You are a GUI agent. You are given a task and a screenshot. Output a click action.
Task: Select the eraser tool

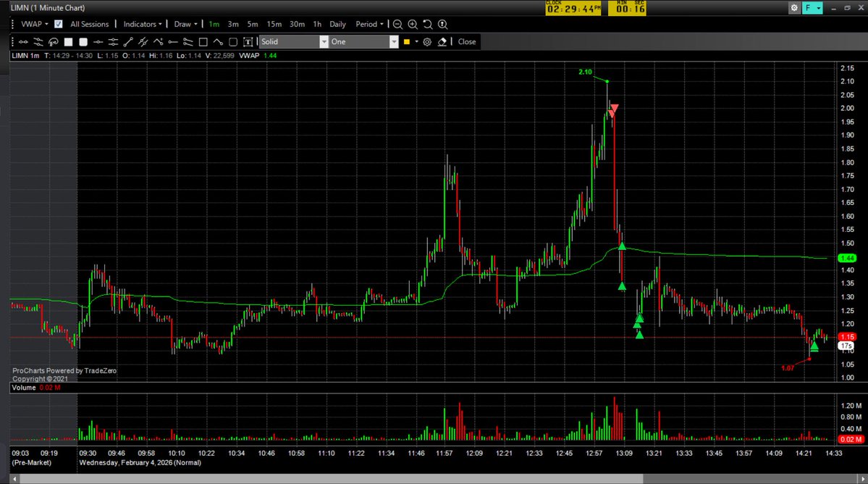coord(442,42)
